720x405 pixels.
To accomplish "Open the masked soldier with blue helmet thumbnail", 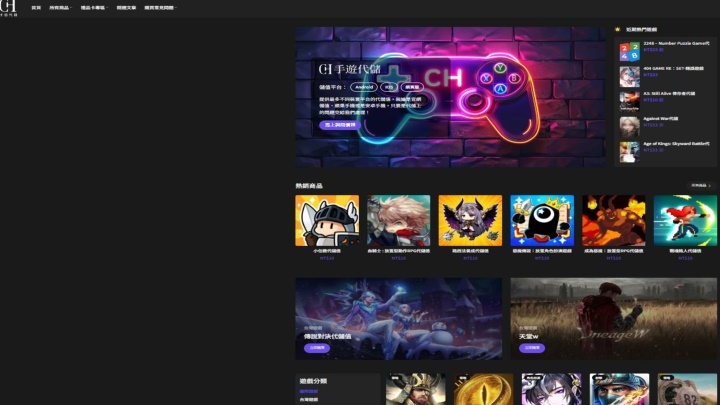I will point(619,389).
